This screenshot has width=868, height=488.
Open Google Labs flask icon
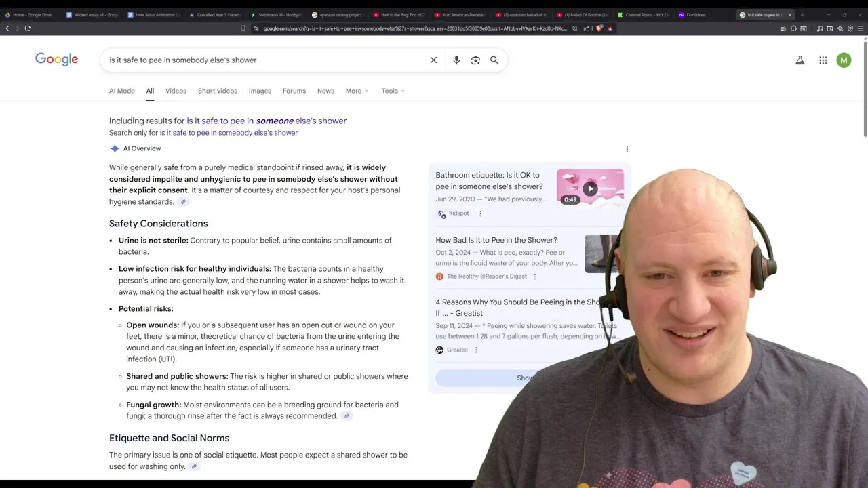[x=800, y=60]
